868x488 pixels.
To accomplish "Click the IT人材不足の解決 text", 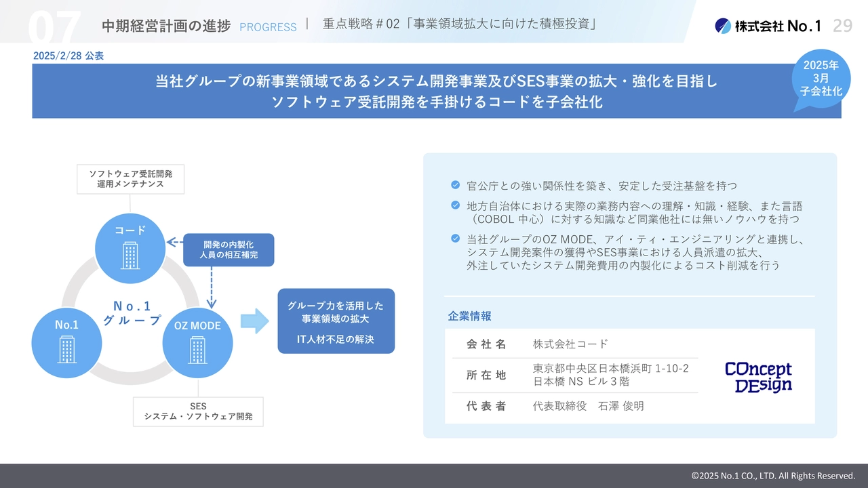I will 336,339.
